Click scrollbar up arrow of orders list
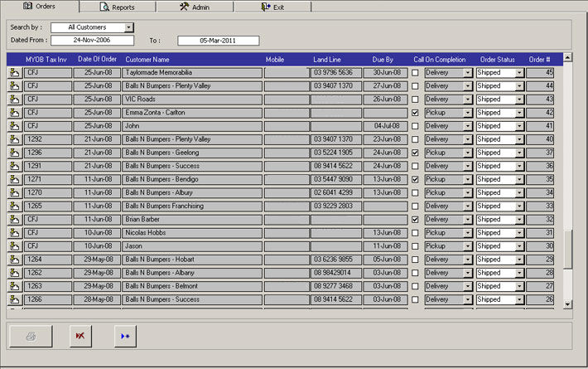Screen dimensions: 588x369 click(x=568, y=57)
